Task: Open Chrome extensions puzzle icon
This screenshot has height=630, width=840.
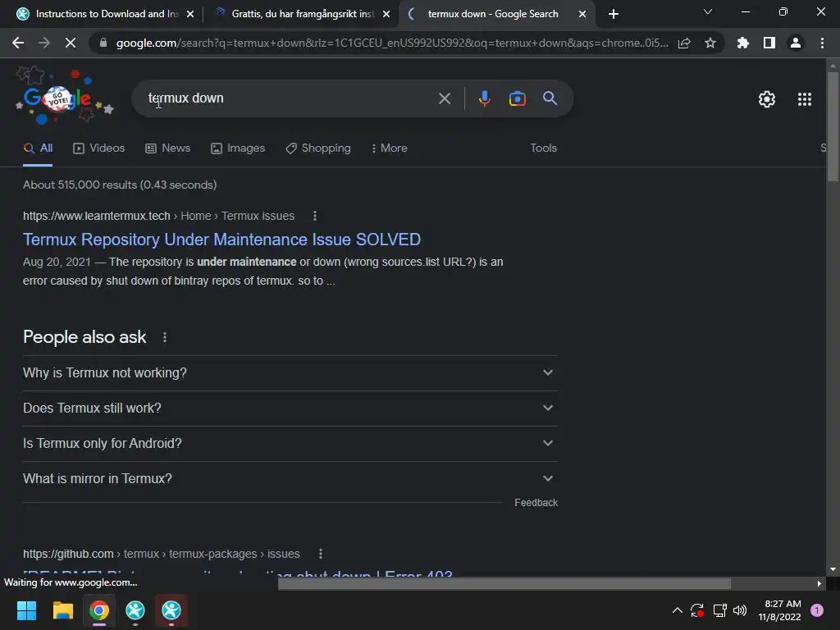Action: (743, 43)
